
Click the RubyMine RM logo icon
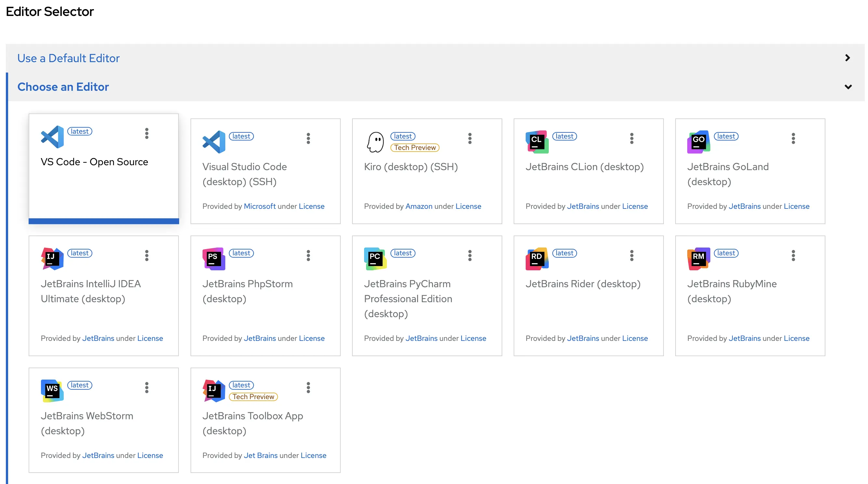coord(699,259)
